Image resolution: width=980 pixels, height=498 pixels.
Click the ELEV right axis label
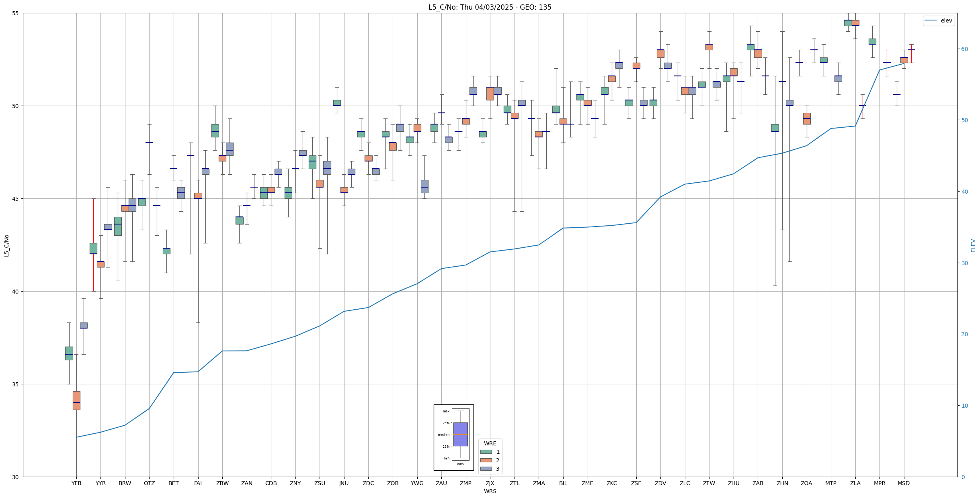(x=973, y=245)
